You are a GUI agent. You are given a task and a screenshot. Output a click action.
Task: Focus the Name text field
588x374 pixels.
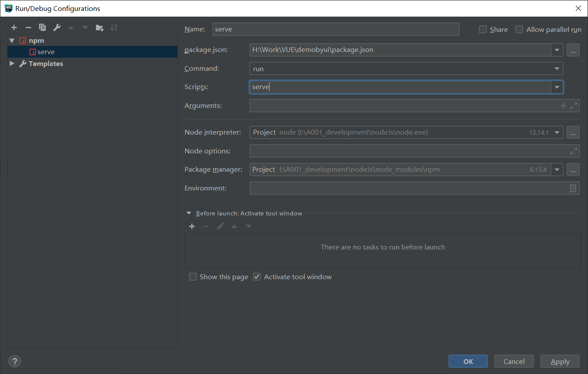(x=336, y=29)
